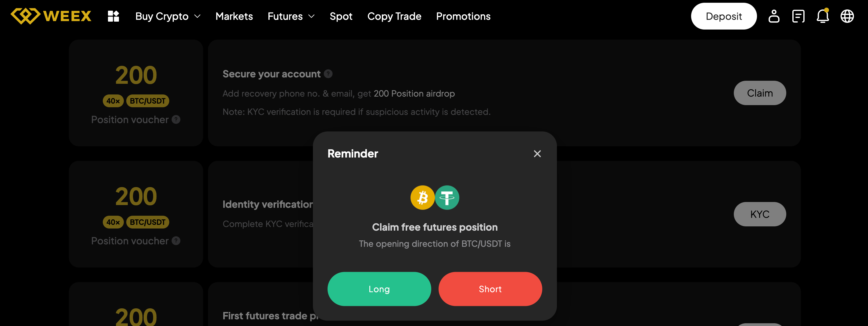Expand the Futures dropdown menu
The image size is (868, 326).
291,16
